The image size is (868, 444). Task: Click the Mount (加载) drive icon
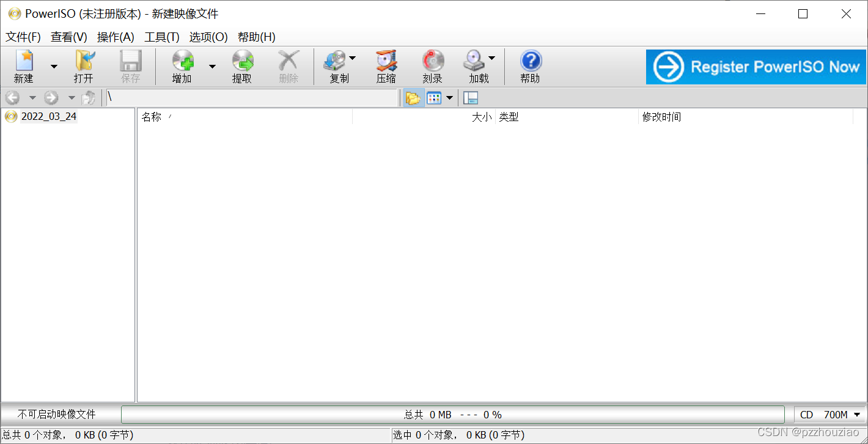pyautogui.click(x=474, y=61)
